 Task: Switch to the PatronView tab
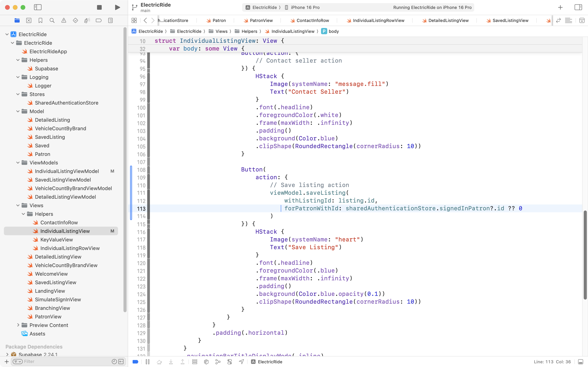(261, 20)
